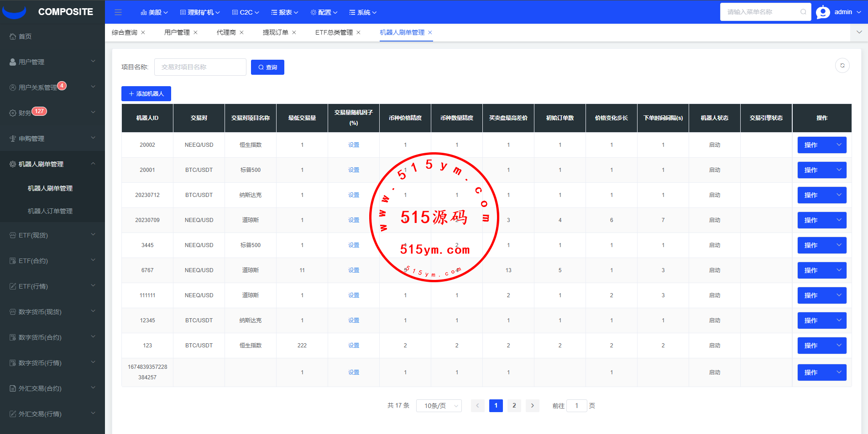
Task: Close the 机器人刷单管理 tab
Action: pos(430,32)
